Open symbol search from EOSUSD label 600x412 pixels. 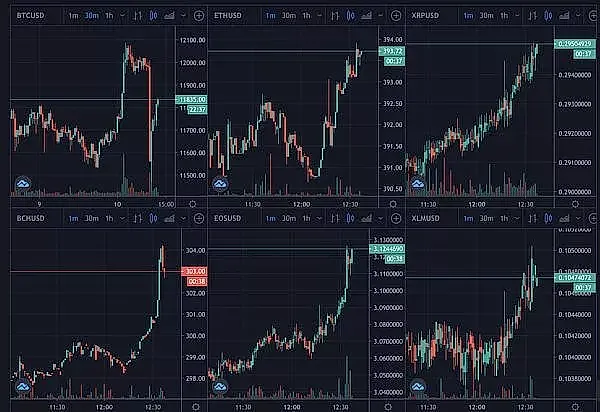228,218
